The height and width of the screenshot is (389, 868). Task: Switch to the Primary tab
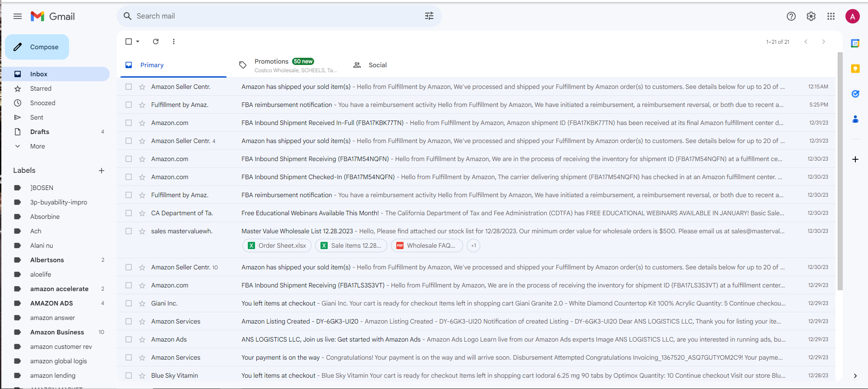(x=173, y=65)
